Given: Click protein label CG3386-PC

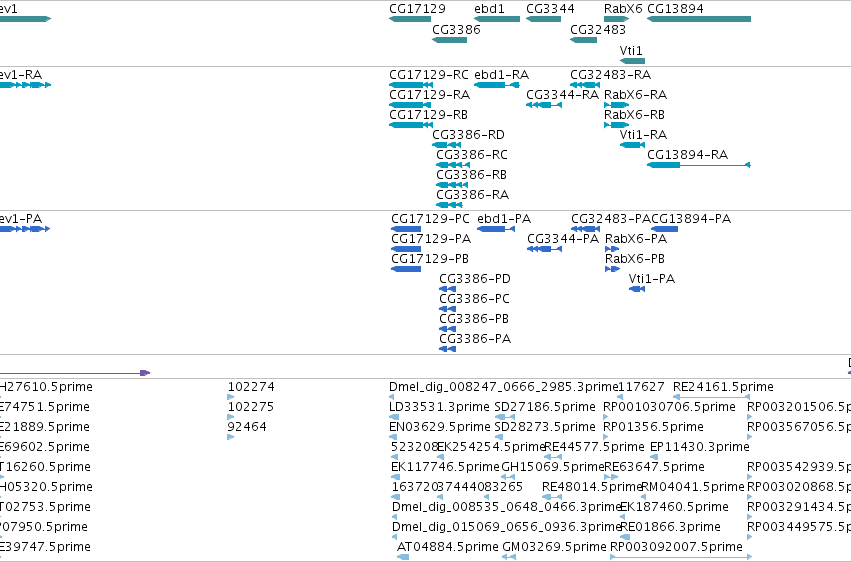Looking at the screenshot, I should pos(474,299).
